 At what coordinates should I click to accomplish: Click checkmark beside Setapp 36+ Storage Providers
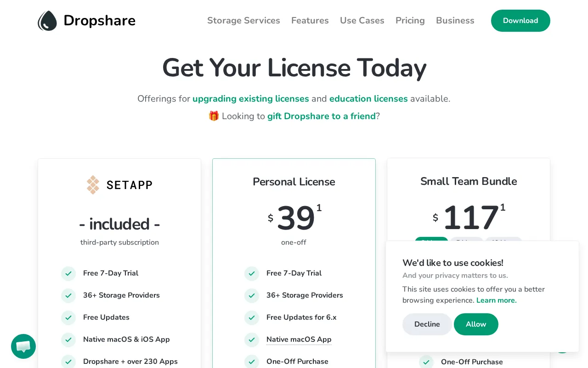68,295
